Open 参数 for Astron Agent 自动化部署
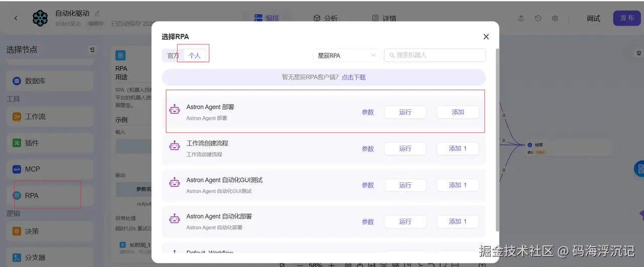This screenshot has width=644, height=267. click(x=368, y=222)
